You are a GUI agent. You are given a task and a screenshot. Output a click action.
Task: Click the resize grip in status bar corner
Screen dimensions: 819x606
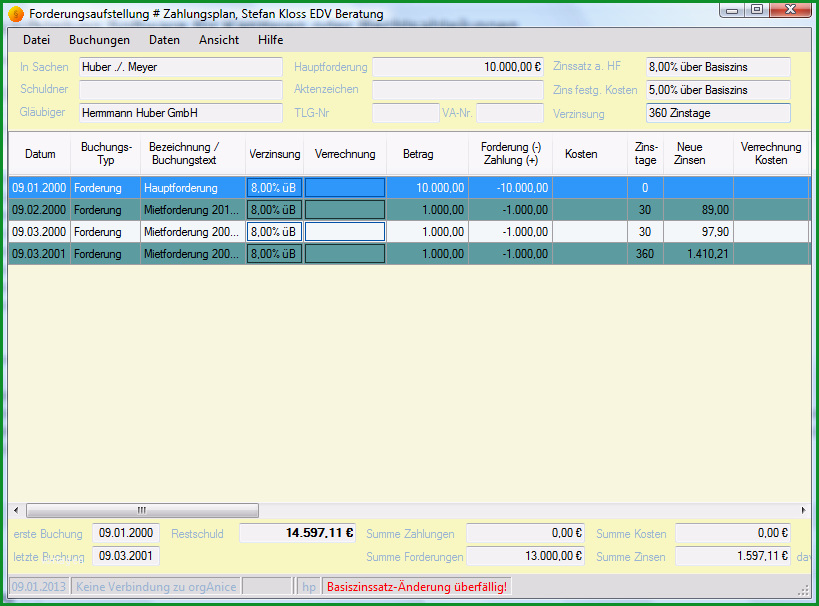[803, 591]
